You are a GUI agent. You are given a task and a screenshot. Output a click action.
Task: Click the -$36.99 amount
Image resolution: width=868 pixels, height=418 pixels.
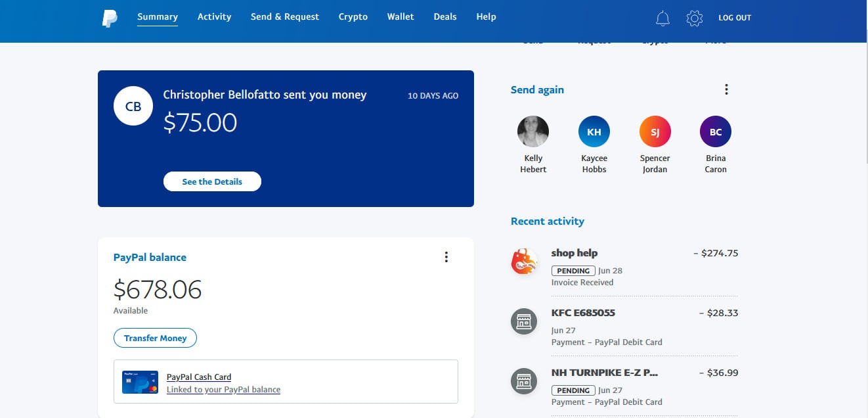[718, 373]
